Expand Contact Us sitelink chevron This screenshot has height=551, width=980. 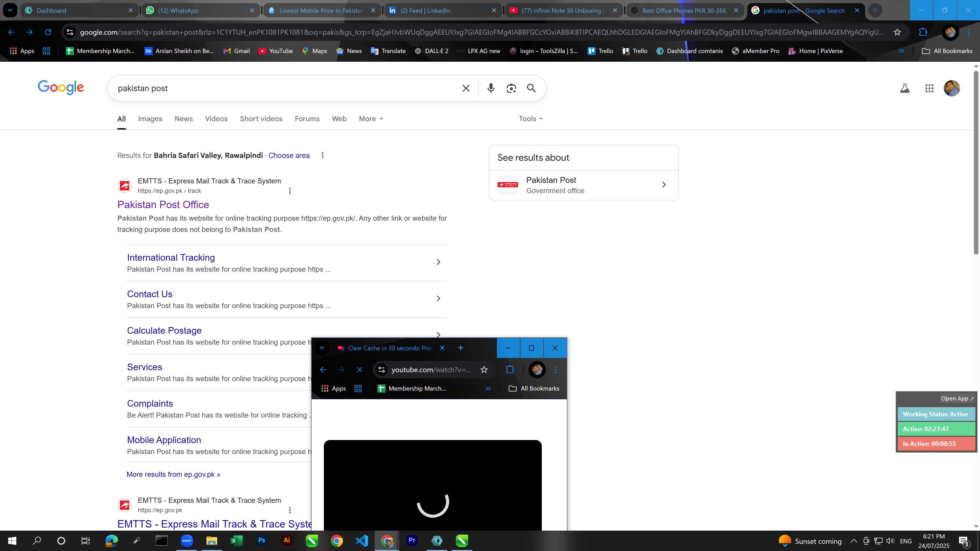click(x=438, y=298)
